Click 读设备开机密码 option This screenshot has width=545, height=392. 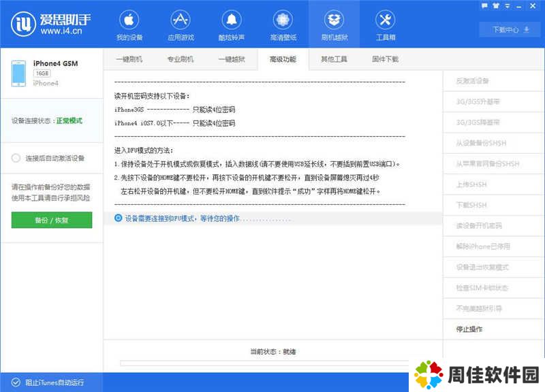(x=493, y=226)
